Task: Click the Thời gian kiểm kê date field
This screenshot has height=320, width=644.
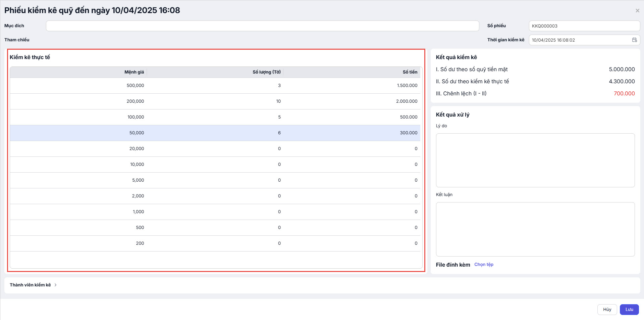Action: [x=580, y=40]
